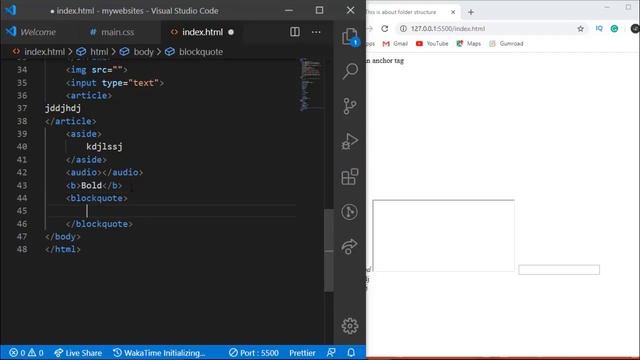
Task: Reload the page in Chrome
Action: tap(384, 29)
